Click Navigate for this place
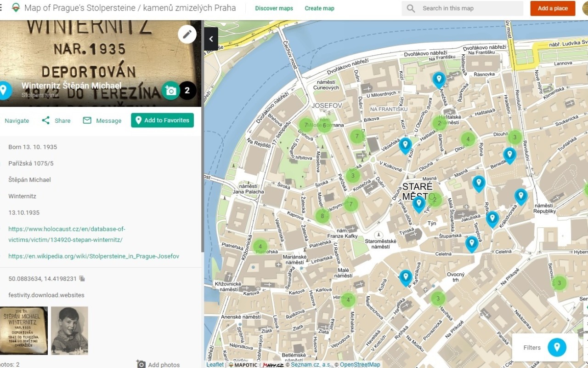This screenshot has width=588, height=368. tap(17, 121)
